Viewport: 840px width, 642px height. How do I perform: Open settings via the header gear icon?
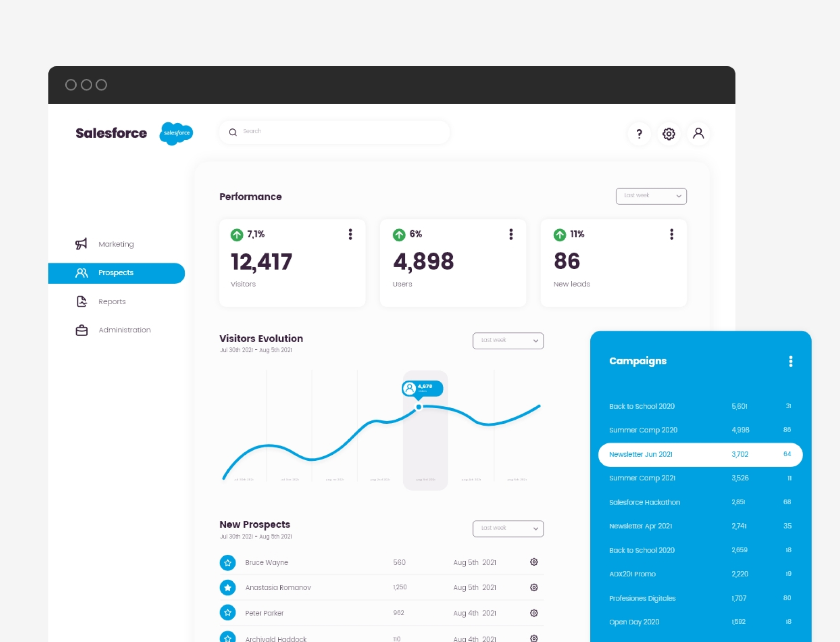[668, 134]
